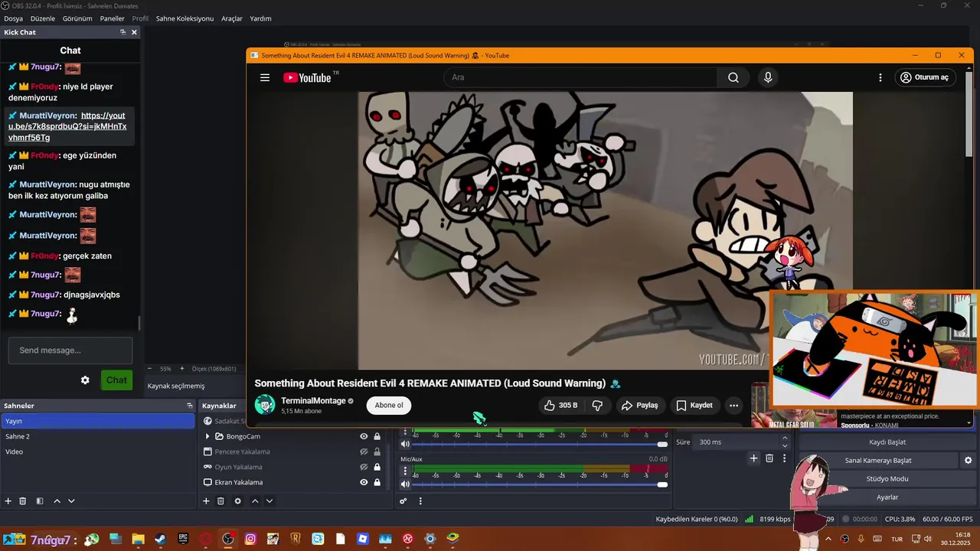Delete selected source with the Kaynaklar trash icon
980x551 pixels.
[220, 501]
